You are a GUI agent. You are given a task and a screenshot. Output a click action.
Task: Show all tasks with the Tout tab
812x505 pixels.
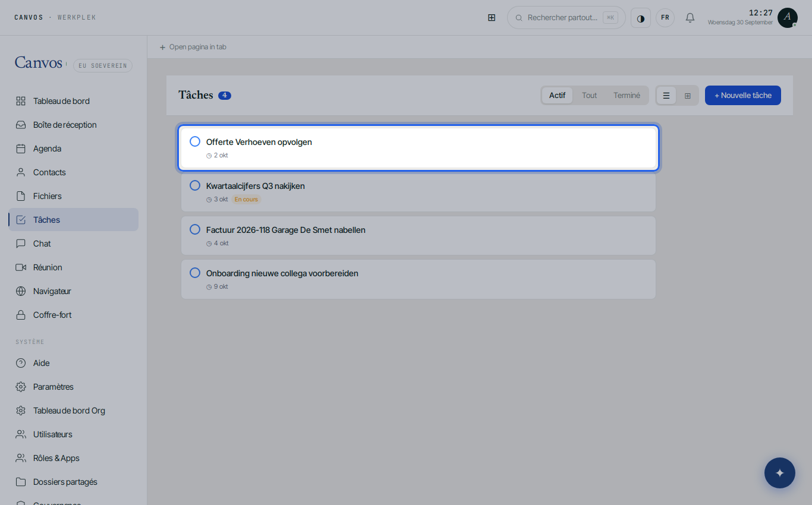[590, 96]
